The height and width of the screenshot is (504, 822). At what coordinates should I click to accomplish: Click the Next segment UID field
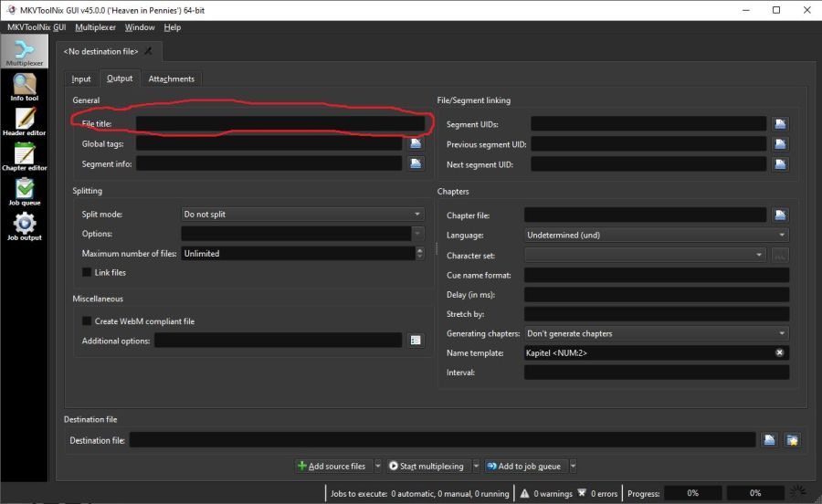pyautogui.click(x=648, y=164)
